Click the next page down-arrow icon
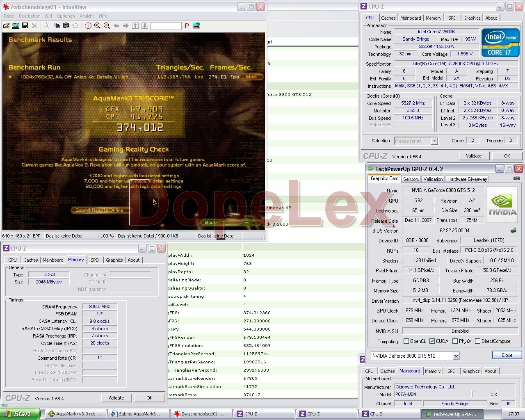 click(x=145, y=26)
